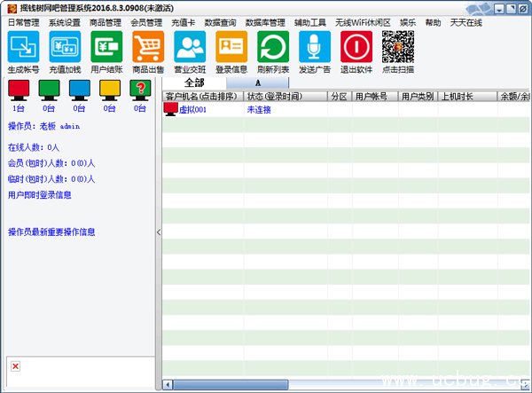Open the 无线WiFi休闲区 menu

(x=363, y=23)
